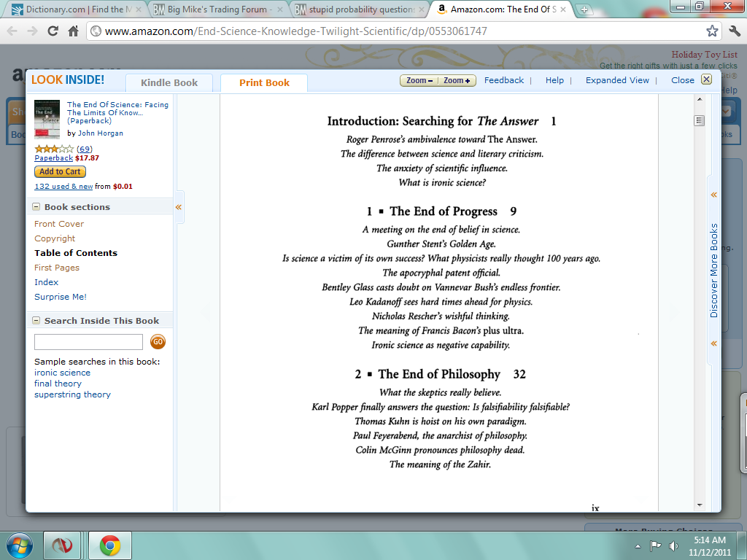View the 69 customer reviews

tap(85, 149)
